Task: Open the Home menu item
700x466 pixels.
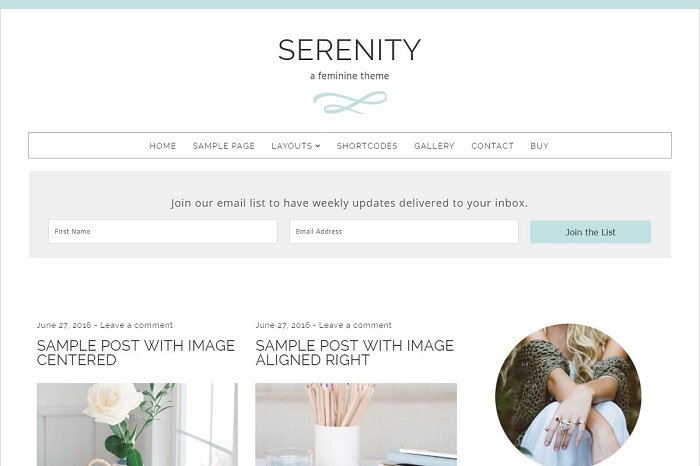Action: (x=162, y=146)
